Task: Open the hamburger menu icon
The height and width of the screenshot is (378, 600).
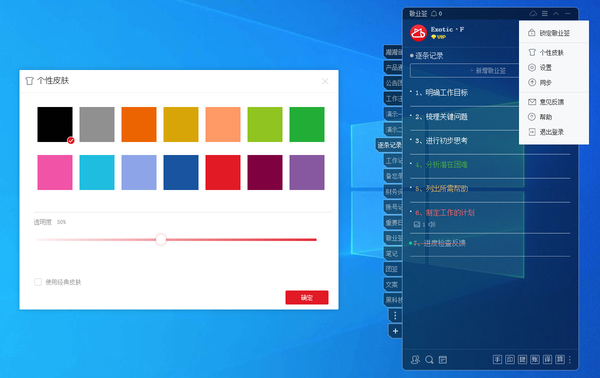Action: point(545,14)
